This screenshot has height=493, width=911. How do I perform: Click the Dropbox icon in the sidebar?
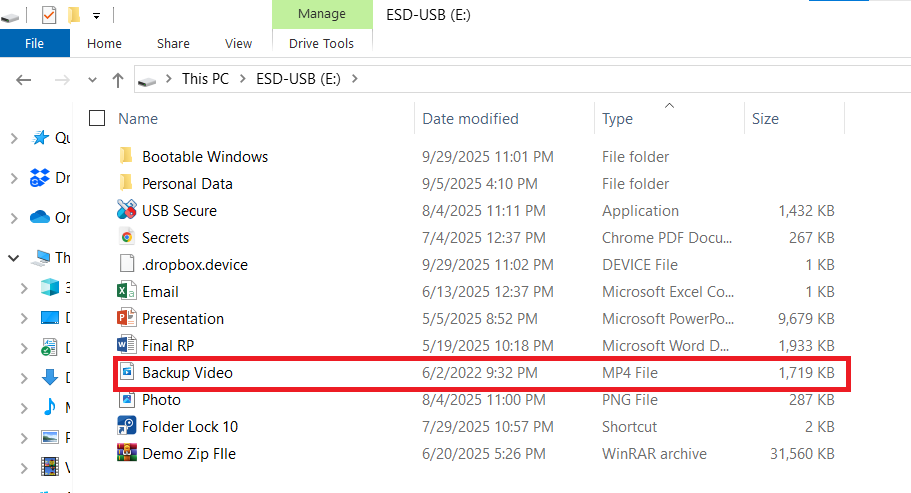[x=40, y=178]
